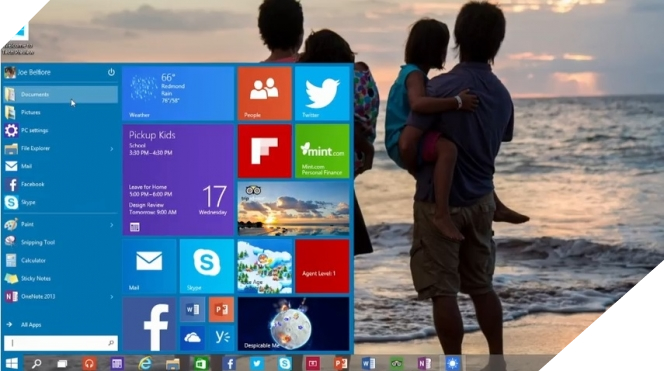Open the red Agent Level 1 tile
Screen dimensions: 664x371
pos(322,266)
